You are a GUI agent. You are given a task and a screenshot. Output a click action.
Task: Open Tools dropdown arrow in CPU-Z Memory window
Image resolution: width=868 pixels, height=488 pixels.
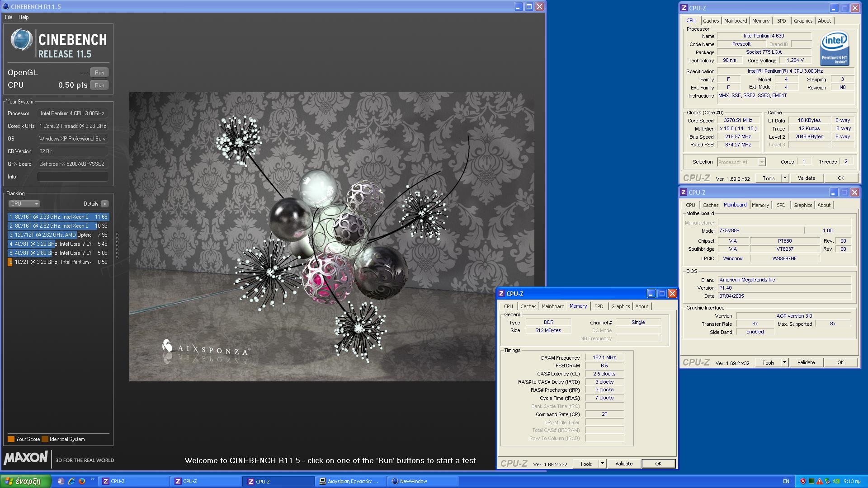coord(602,464)
